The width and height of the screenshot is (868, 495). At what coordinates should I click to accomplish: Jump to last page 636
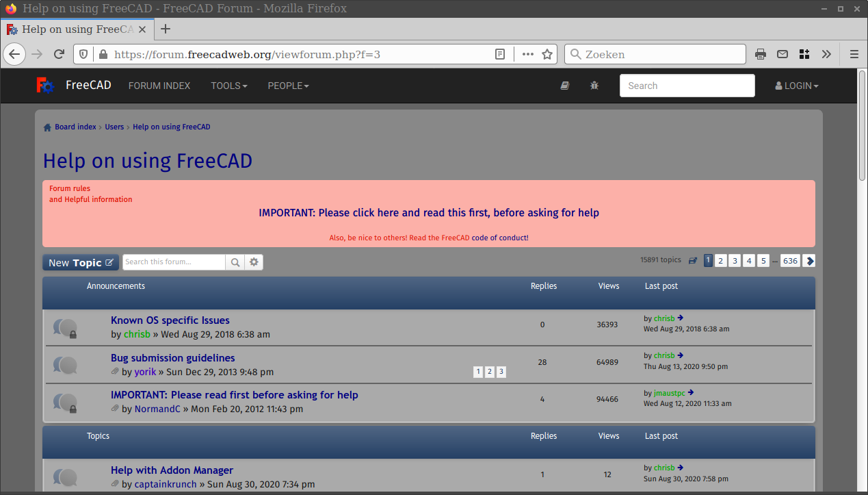[x=791, y=261]
